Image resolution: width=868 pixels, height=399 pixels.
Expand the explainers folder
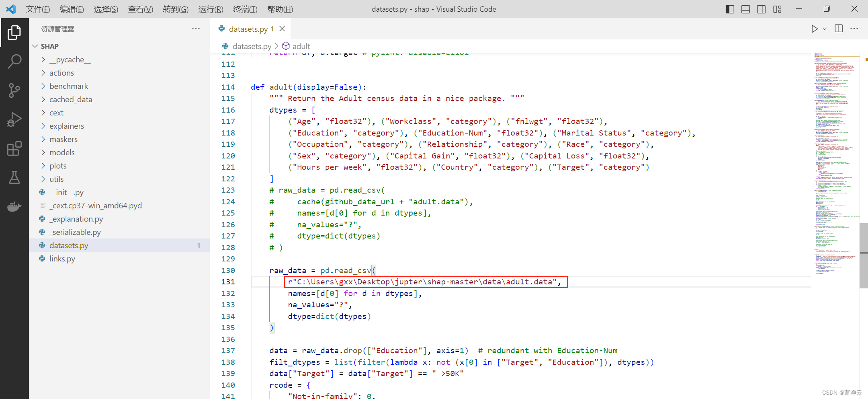(119, 126)
